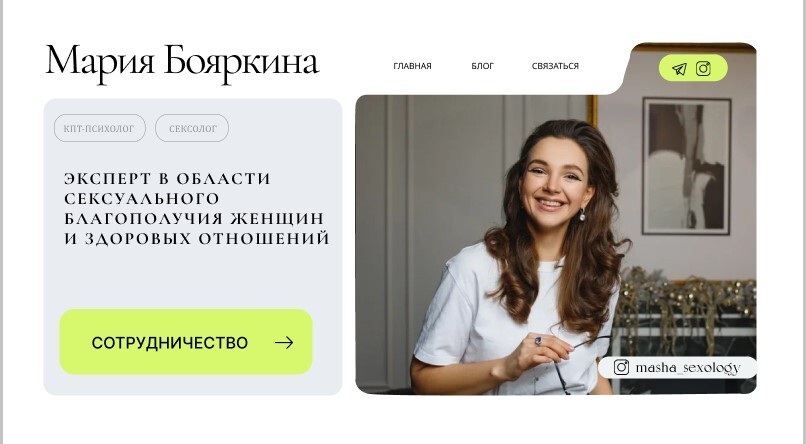The image size is (806, 444).
Task: Click the word СЕКСУАЛЬНОГО in headline
Action: (142, 198)
